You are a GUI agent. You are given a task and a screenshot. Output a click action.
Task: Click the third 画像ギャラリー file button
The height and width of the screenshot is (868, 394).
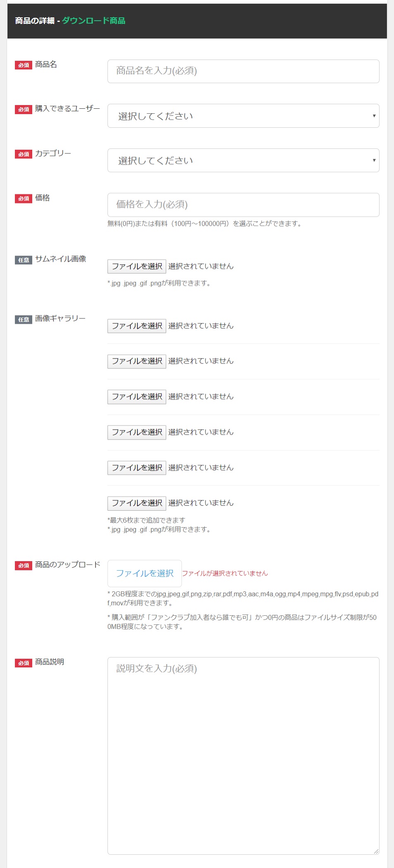(x=137, y=397)
